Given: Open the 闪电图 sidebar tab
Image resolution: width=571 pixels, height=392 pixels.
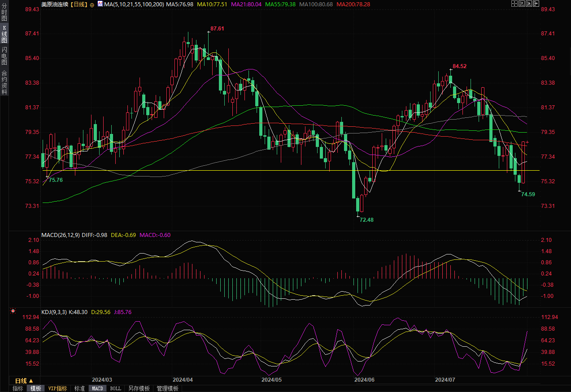Looking at the screenshot, I should [x=4, y=56].
